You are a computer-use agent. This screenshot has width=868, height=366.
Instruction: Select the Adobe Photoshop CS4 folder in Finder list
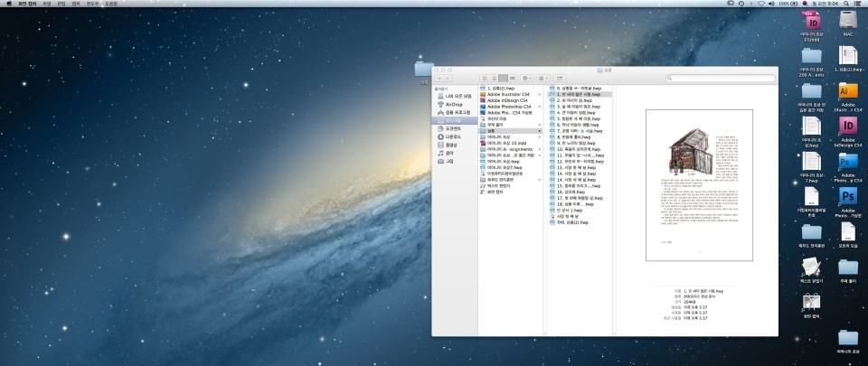509,106
